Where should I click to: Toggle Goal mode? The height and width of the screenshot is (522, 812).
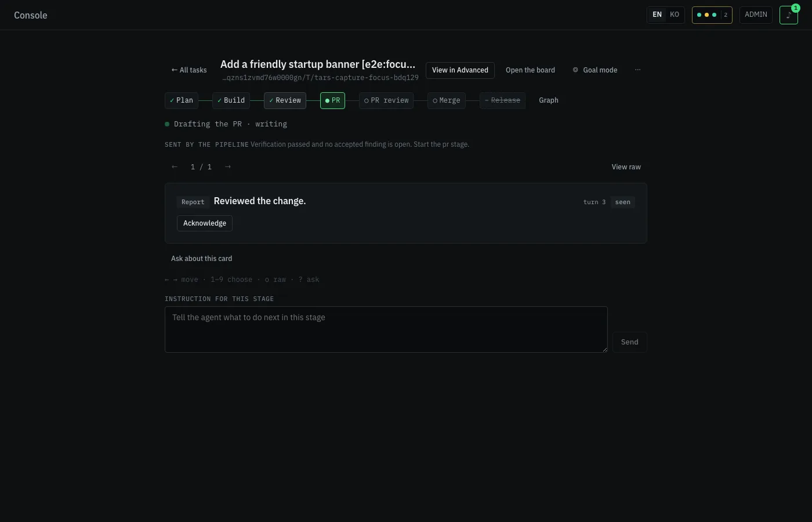coord(594,70)
